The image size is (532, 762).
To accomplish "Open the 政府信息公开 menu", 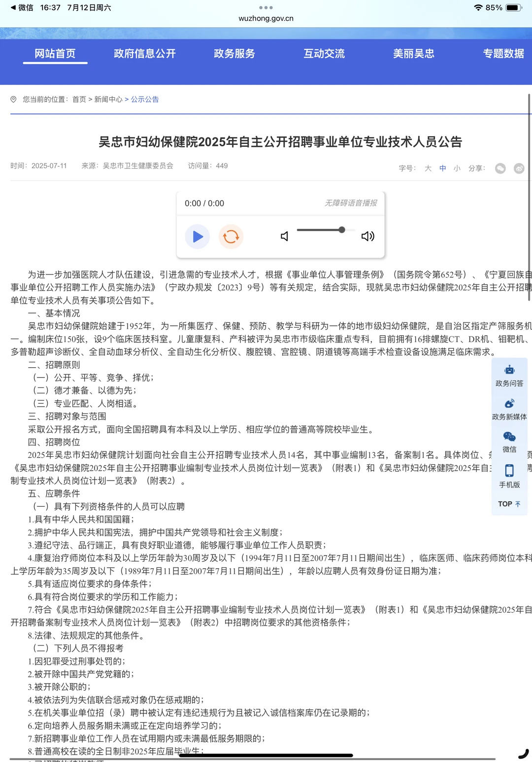I will pyautogui.click(x=145, y=54).
